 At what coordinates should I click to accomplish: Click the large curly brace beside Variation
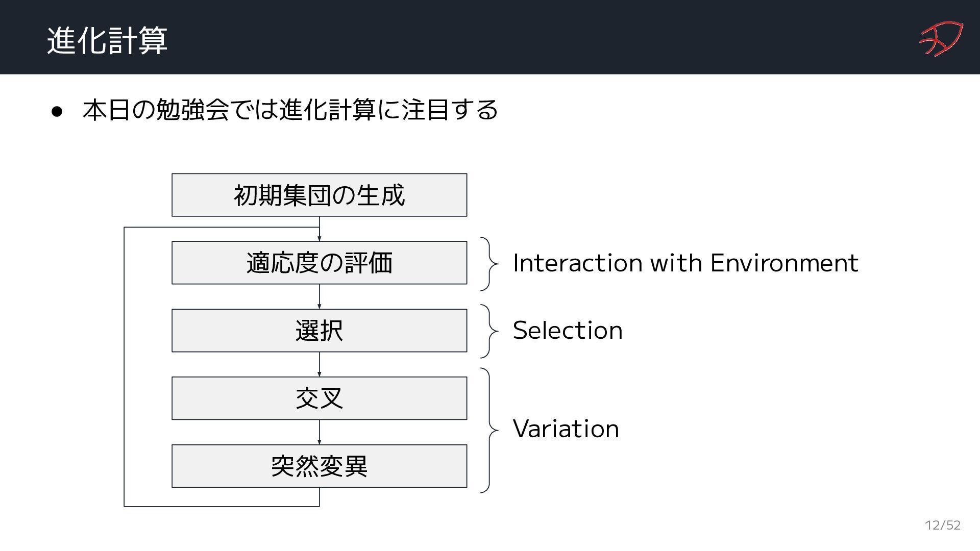point(489,430)
